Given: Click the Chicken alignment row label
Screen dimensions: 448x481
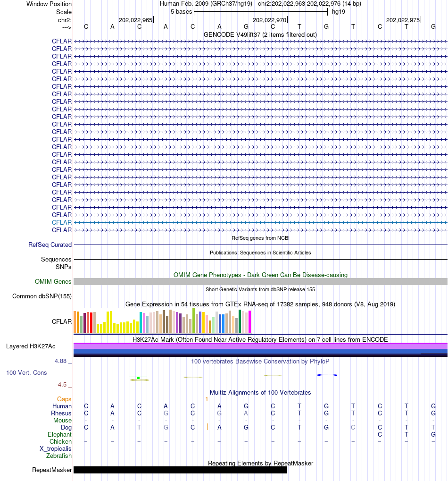Looking at the screenshot, I should [x=61, y=441].
